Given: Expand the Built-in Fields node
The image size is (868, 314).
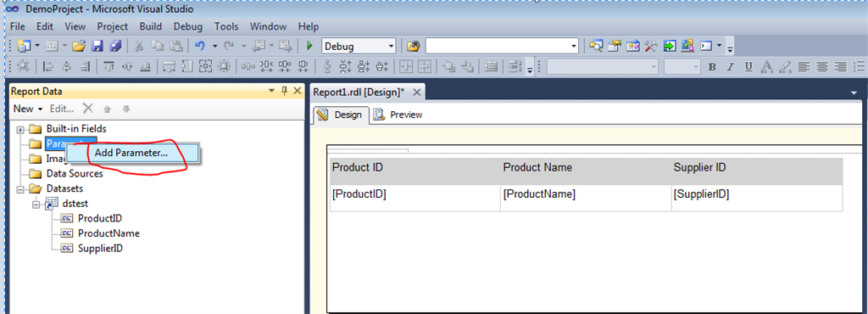Looking at the screenshot, I should 21,129.
